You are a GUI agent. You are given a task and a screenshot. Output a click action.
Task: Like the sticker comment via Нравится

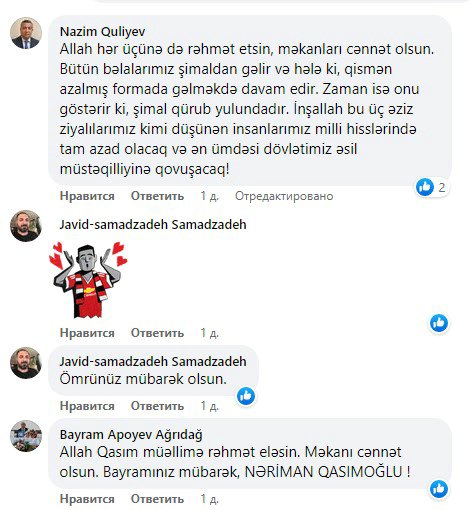pyautogui.click(x=87, y=333)
